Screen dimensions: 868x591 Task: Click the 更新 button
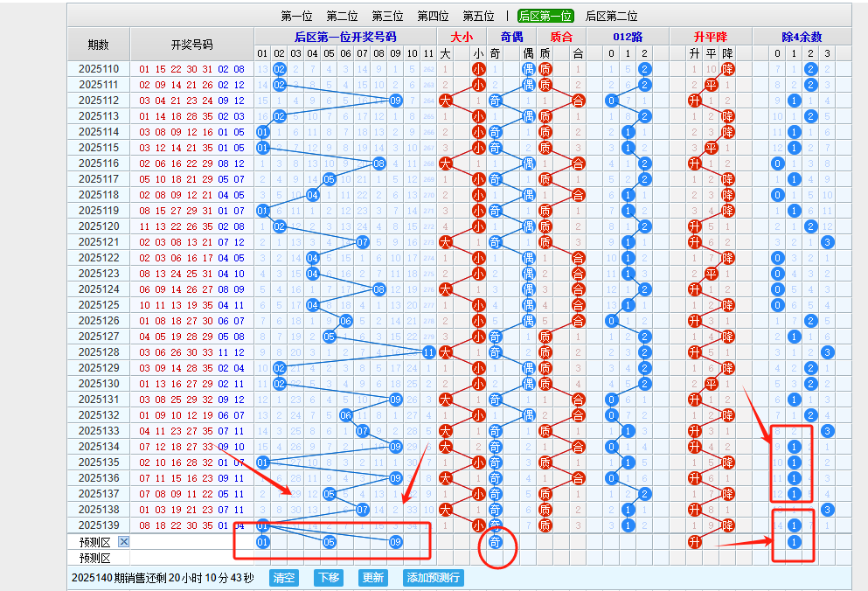[372, 578]
